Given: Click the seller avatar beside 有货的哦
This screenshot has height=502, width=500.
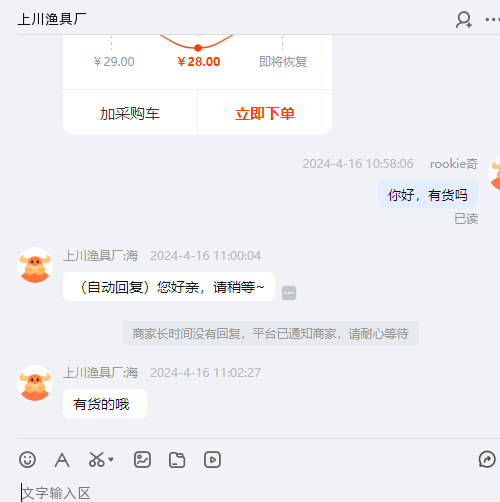Looking at the screenshot, I should point(35,383).
